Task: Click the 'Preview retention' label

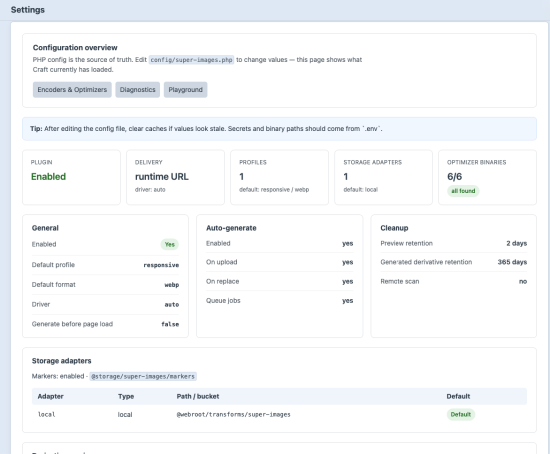Action: tap(407, 243)
